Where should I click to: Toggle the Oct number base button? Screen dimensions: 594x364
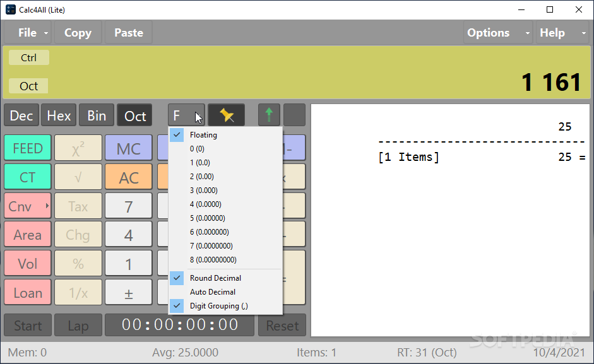pyautogui.click(x=135, y=115)
